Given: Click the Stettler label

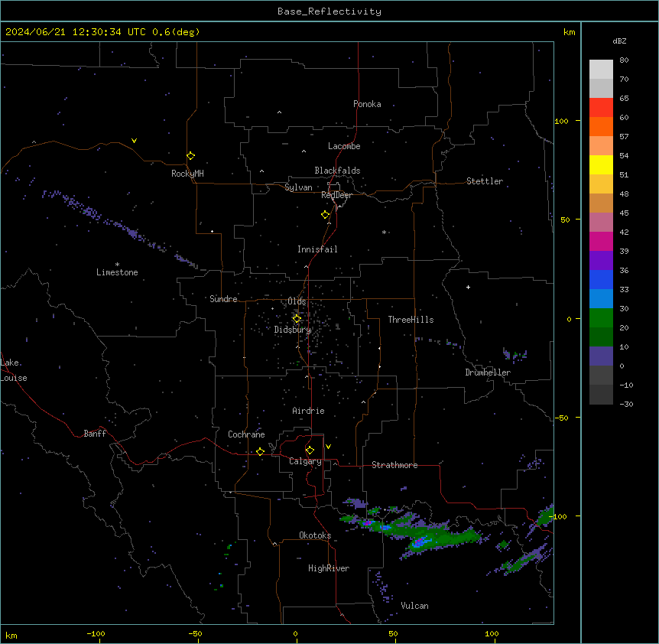Looking at the screenshot, I should (x=485, y=181).
